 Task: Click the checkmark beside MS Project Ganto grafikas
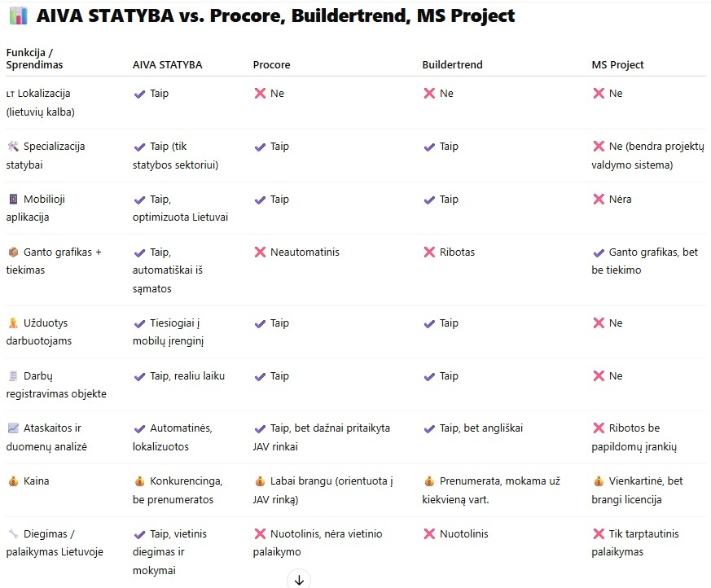pos(599,252)
